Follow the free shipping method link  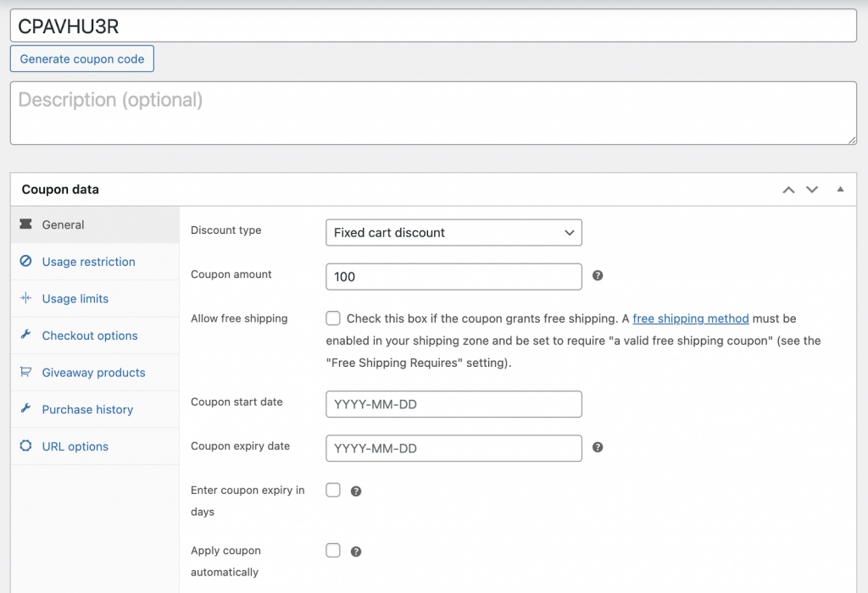[690, 319]
